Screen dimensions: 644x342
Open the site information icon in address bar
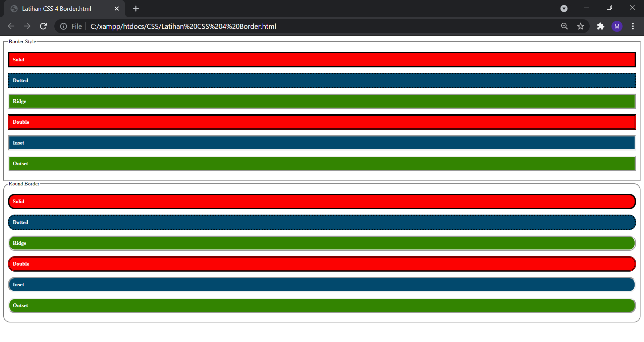[x=63, y=26]
